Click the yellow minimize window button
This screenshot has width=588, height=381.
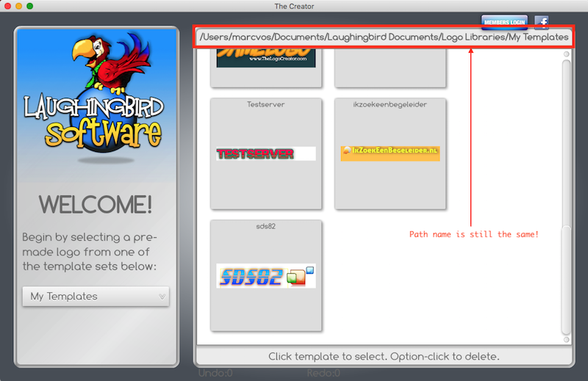19,6
